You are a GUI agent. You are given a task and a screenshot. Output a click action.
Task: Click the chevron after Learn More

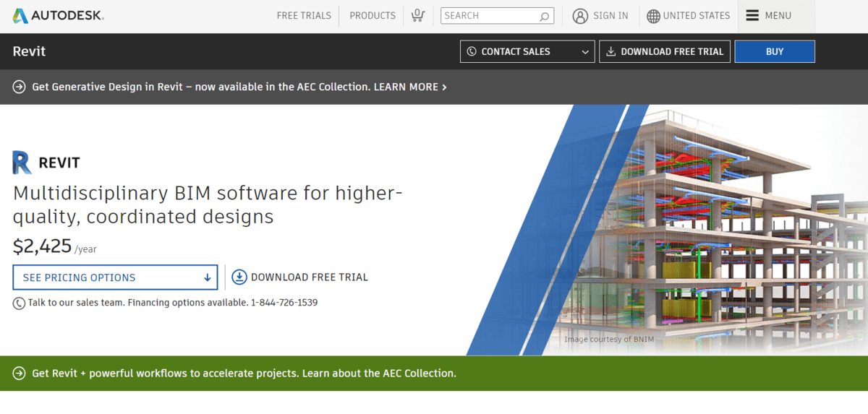coord(444,87)
